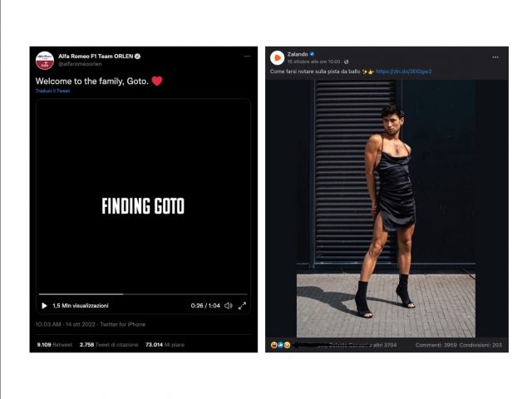The height and width of the screenshot is (399, 532).
Task: Click the Alfa Romeo F1 Team profile avatar
Action: point(44,61)
